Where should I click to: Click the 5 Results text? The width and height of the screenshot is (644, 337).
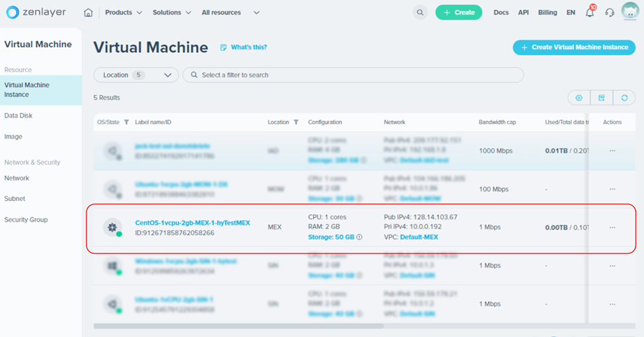[107, 98]
